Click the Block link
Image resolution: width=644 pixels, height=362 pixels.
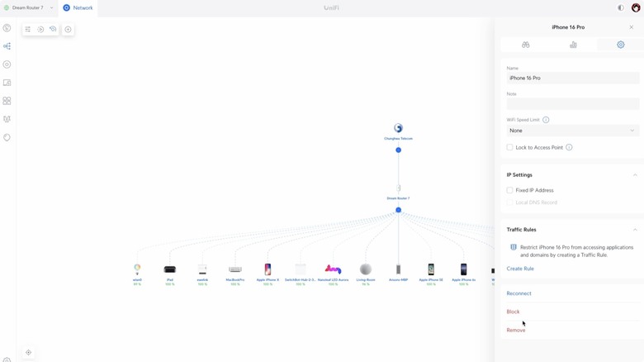(x=513, y=312)
